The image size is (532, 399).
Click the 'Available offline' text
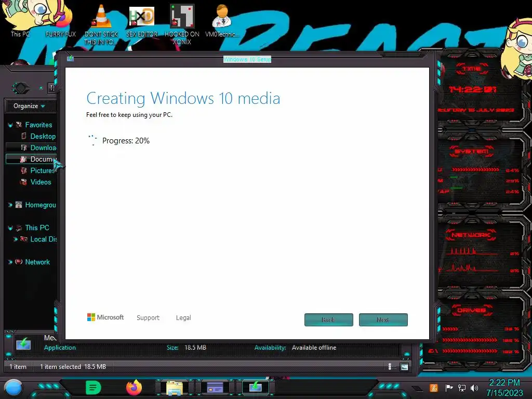tap(314, 348)
